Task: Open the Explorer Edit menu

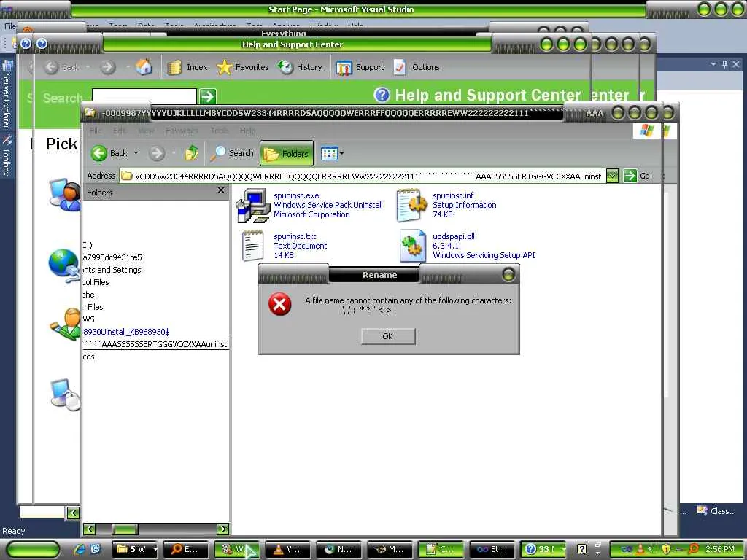Action: (120, 131)
